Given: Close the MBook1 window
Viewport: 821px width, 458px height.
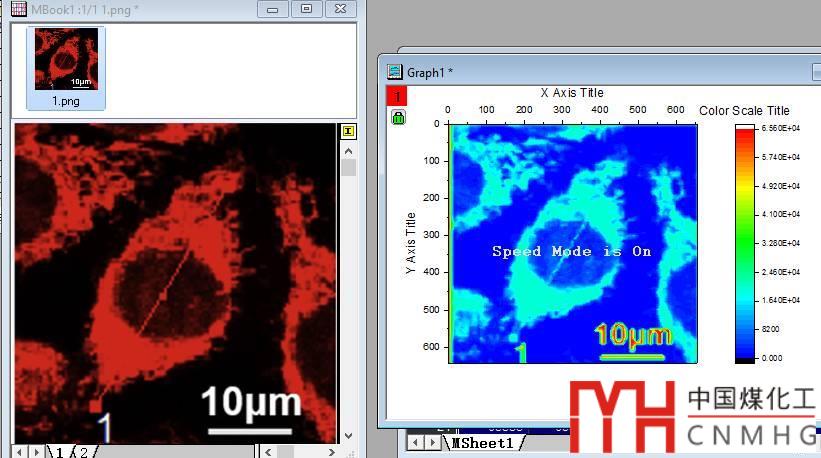Looking at the screenshot, I should click(340, 9).
